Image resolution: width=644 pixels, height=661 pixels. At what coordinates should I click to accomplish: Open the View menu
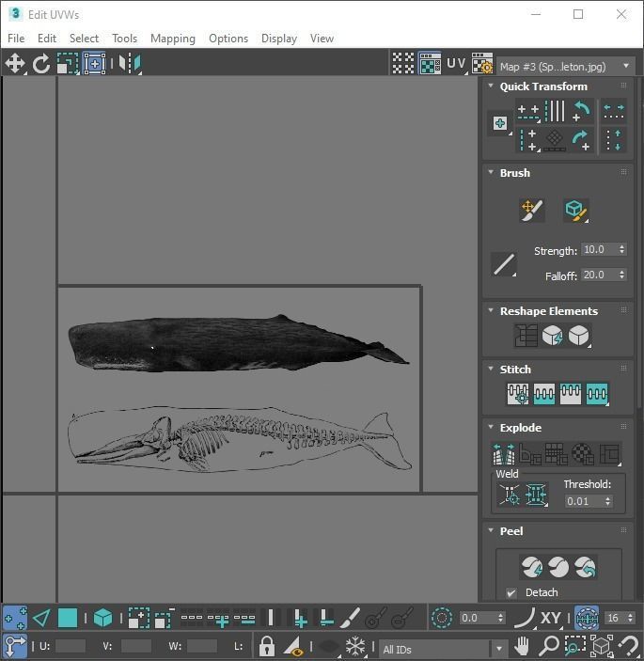click(x=322, y=39)
